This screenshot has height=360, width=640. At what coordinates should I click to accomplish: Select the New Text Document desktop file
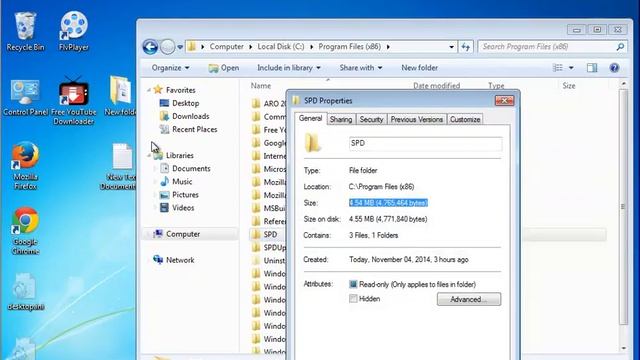(120, 167)
